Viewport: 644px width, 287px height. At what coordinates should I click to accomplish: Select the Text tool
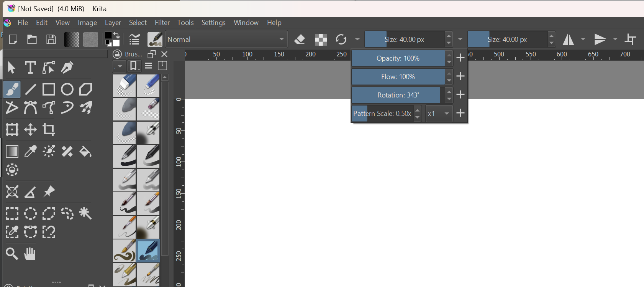(30, 68)
